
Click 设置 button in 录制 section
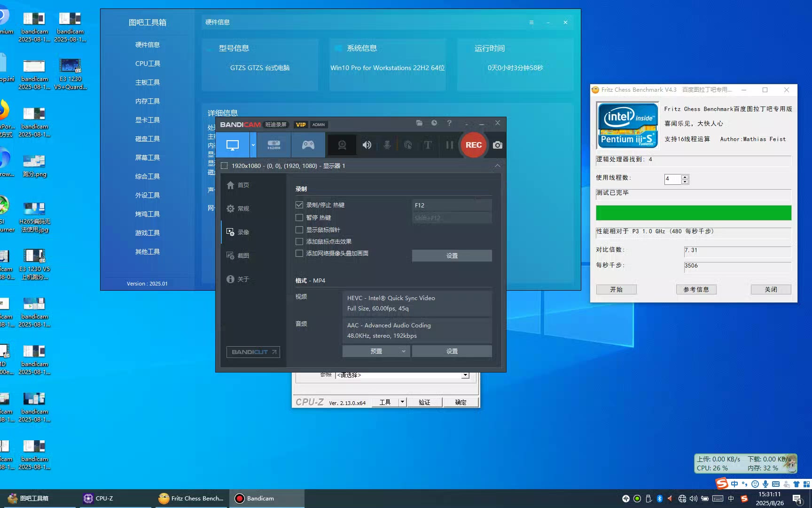tap(452, 255)
